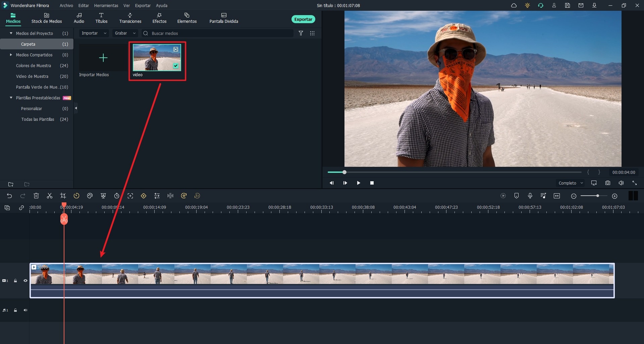
Task: Click the green screen icon
Action: pos(103,196)
